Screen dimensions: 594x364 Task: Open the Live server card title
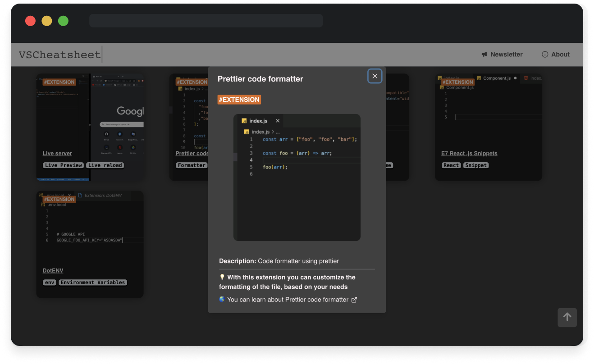tap(57, 154)
